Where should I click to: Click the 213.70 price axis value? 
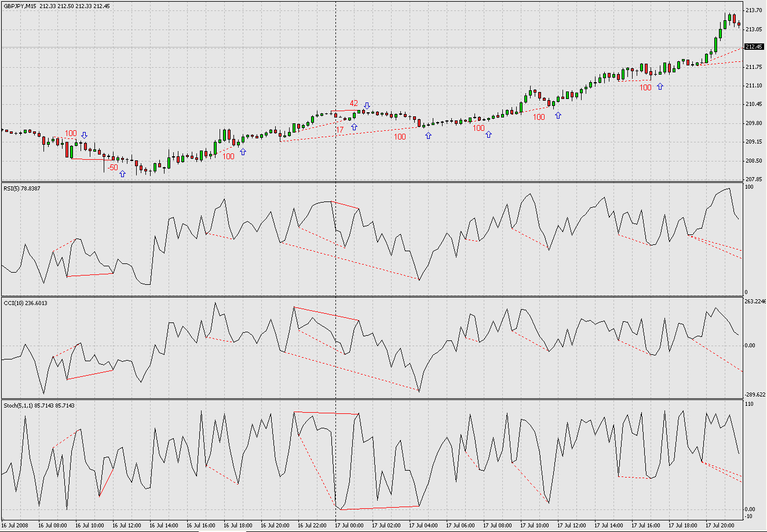(x=754, y=10)
